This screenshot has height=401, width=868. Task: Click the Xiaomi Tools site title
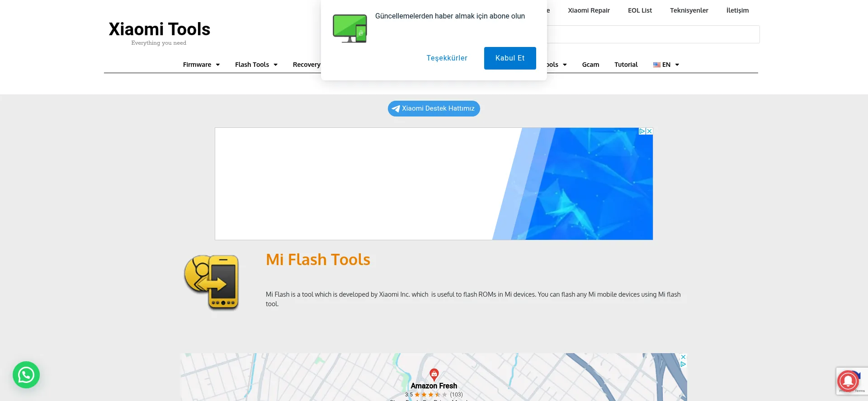point(160,29)
